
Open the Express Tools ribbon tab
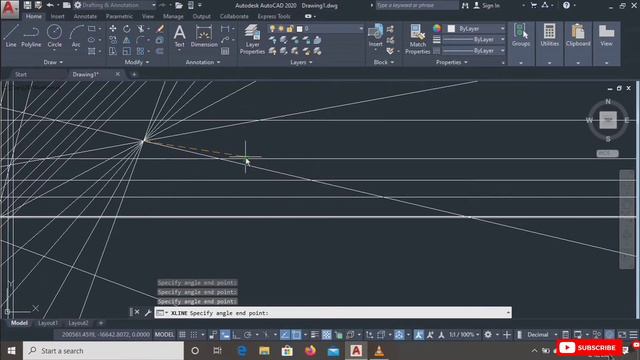[x=274, y=16]
